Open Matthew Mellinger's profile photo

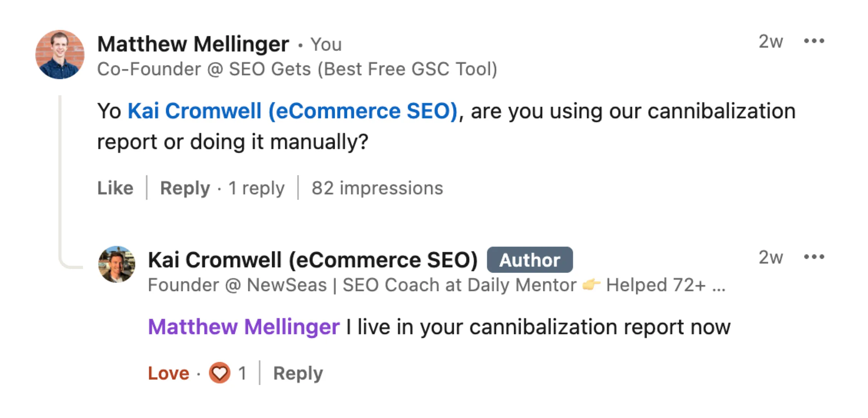(x=60, y=55)
